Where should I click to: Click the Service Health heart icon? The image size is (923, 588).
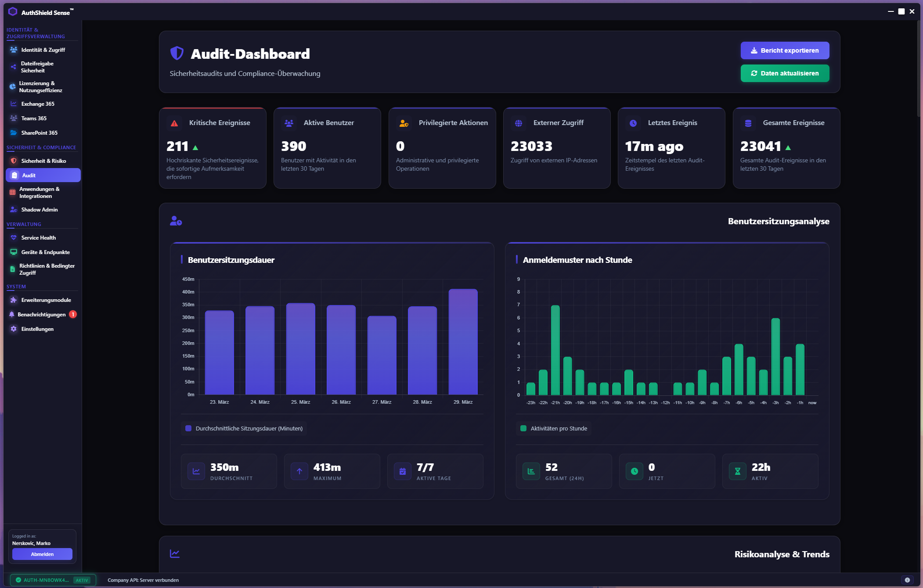click(14, 238)
